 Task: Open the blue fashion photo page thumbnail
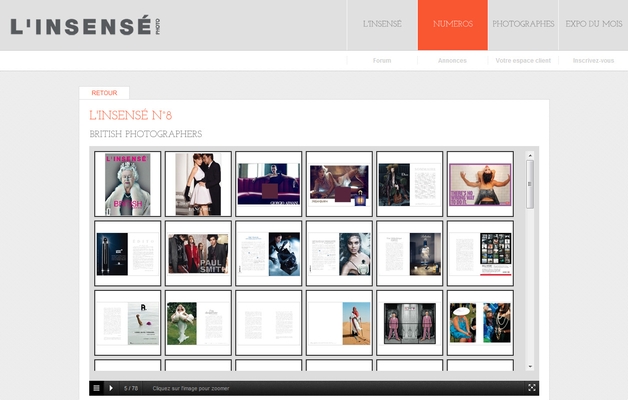(269, 253)
